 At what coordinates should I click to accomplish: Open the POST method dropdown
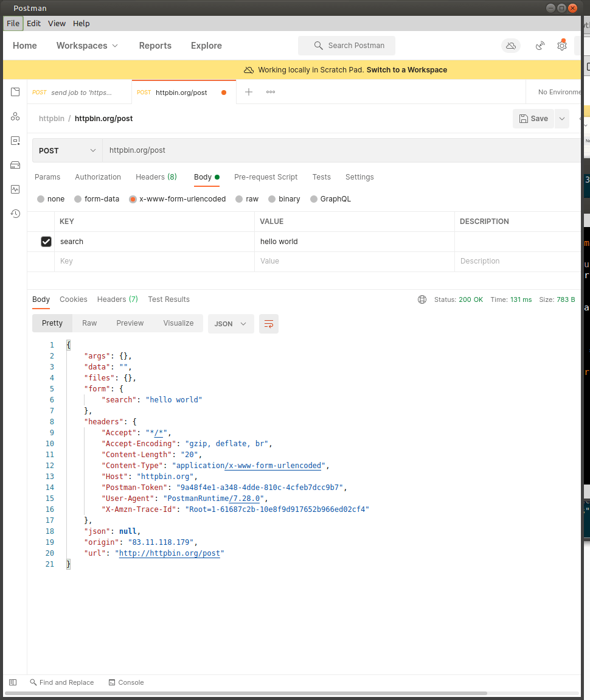pos(68,150)
